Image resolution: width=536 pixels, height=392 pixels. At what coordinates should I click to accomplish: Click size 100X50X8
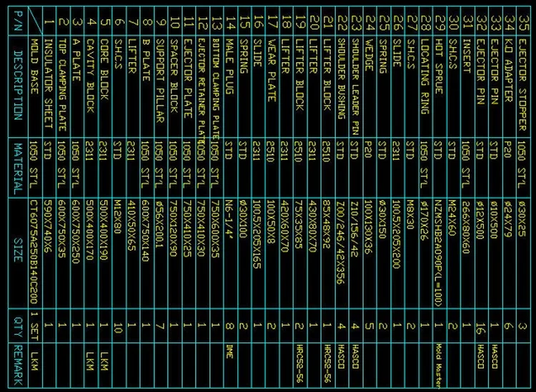tap(272, 221)
